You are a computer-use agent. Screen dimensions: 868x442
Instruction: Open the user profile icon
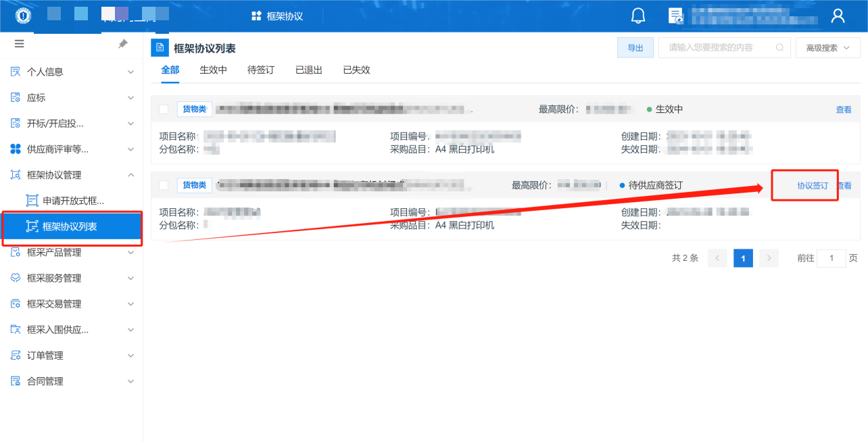(838, 16)
